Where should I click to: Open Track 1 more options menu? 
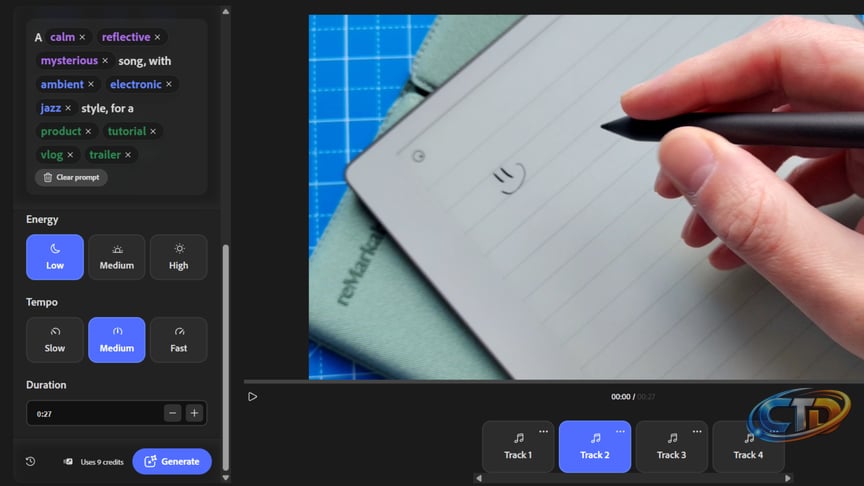click(543, 431)
